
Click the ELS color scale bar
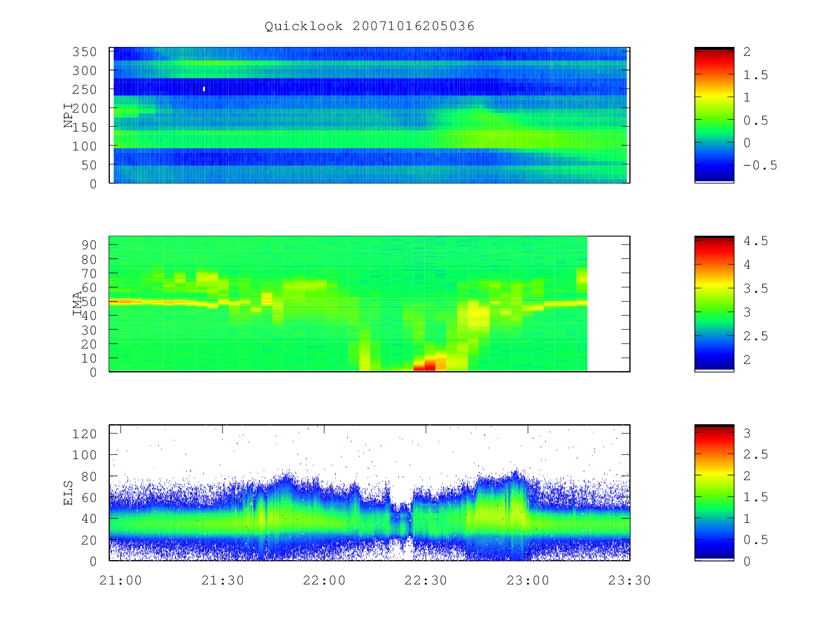tap(714, 493)
